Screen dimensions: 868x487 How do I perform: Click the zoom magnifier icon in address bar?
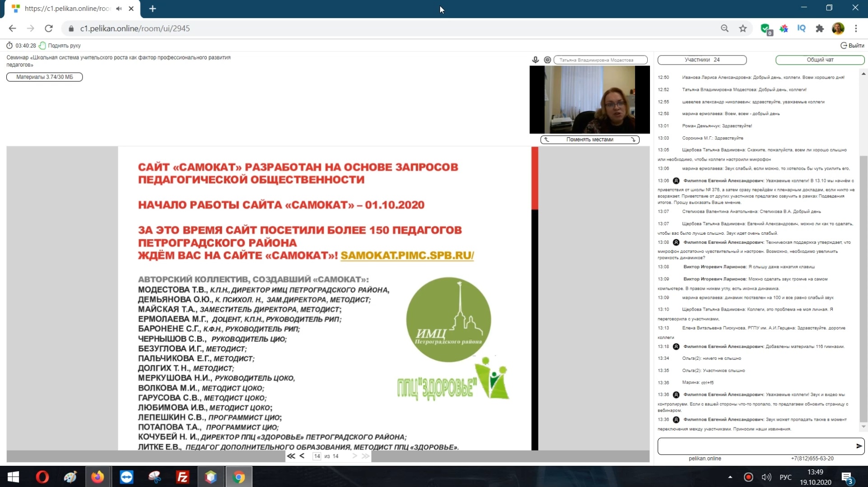tap(724, 28)
